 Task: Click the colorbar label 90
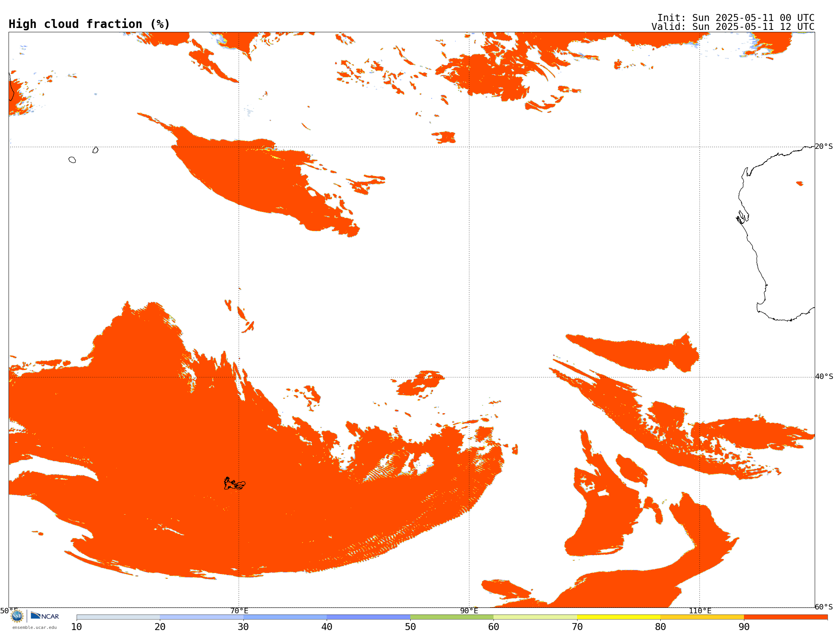click(744, 627)
